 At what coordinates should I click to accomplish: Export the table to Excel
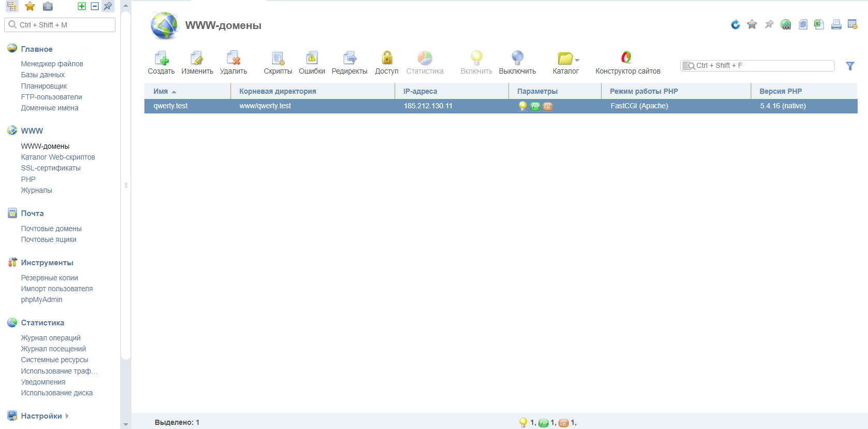pos(819,24)
